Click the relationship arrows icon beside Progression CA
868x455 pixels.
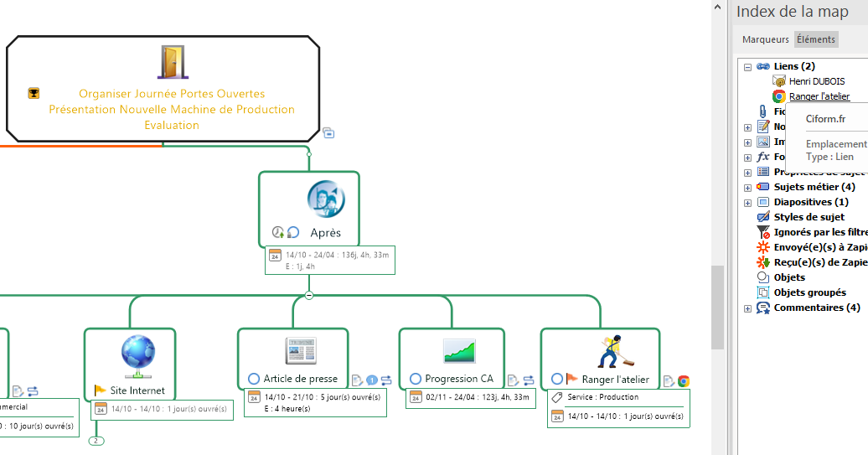pyautogui.click(x=529, y=380)
